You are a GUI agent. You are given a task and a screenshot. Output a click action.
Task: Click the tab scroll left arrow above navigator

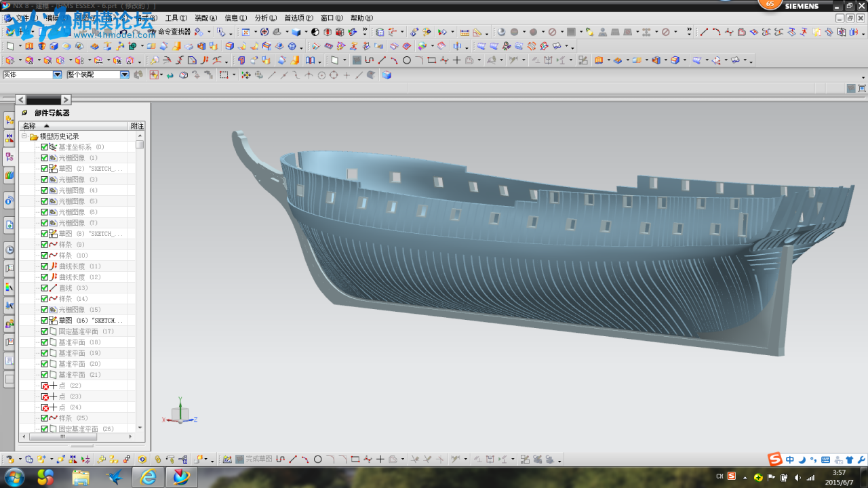coord(20,100)
